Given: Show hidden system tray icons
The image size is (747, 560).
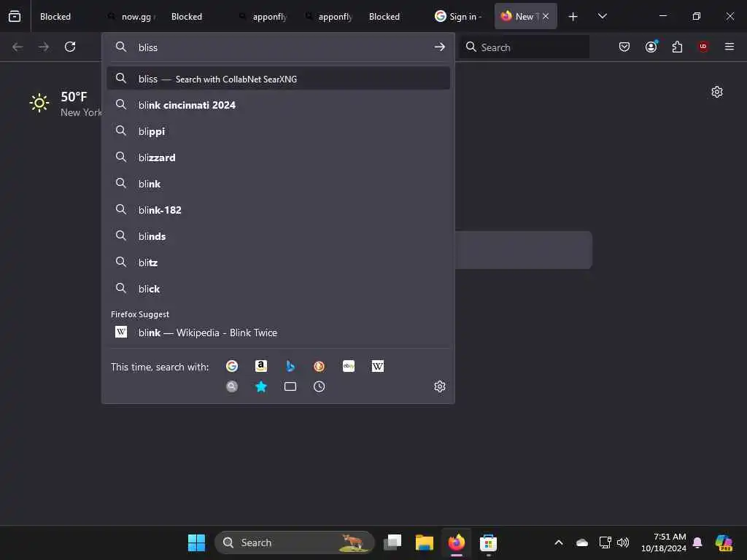Looking at the screenshot, I should click(x=559, y=542).
